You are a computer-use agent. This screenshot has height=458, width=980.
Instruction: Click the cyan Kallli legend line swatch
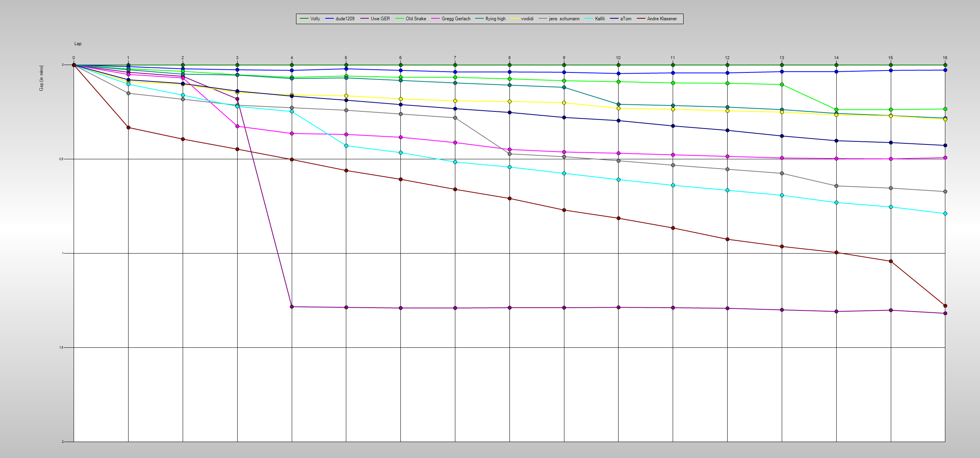589,19
